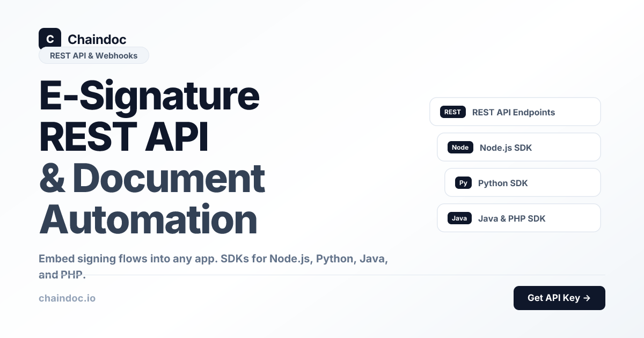Image resolution: width=644 pixels, height=338 pixels.
Task: Open the Node.js SDK card
Action: click(x=519, y=147)
